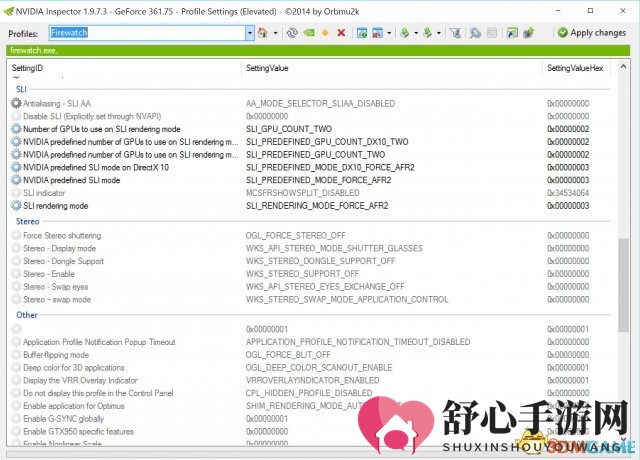Select Do not display this profile setting
Screen dimensions: 640x460
(x=98, y=393)
